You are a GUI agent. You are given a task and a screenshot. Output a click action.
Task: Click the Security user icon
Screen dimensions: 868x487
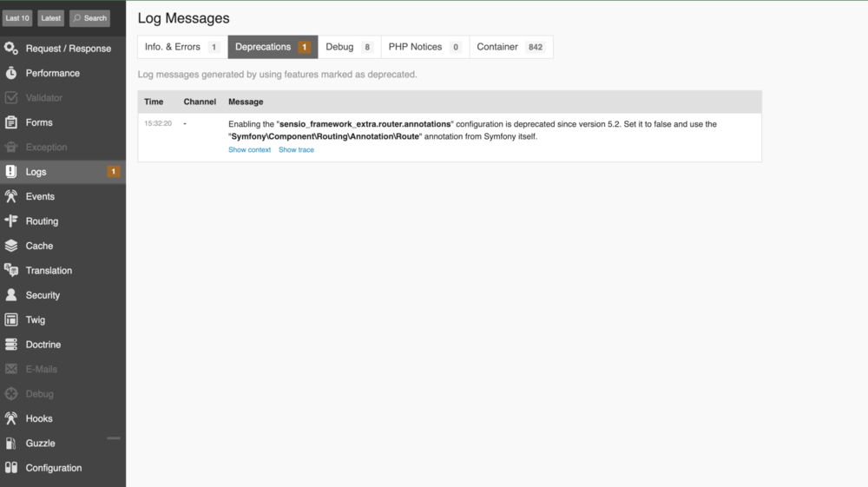pos(11,295)
